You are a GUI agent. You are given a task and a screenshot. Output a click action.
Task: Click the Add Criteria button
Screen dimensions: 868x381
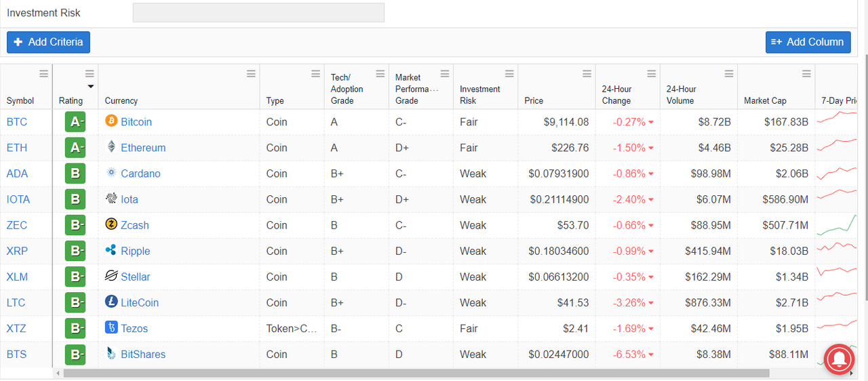48,42
